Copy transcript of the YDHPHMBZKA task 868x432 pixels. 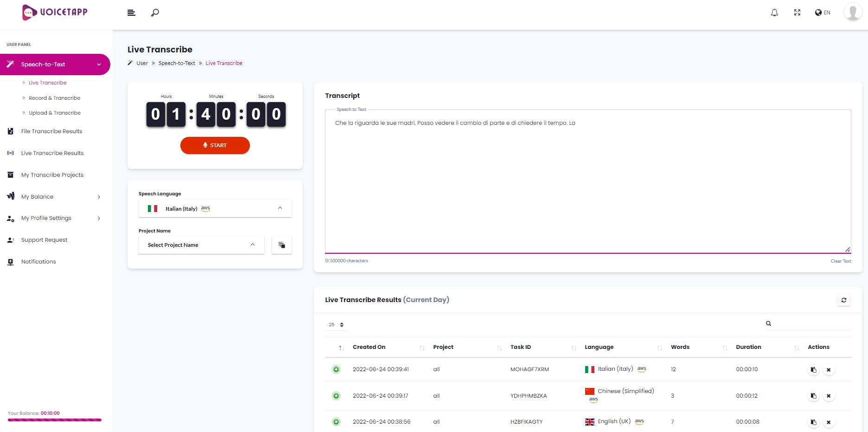813,396
